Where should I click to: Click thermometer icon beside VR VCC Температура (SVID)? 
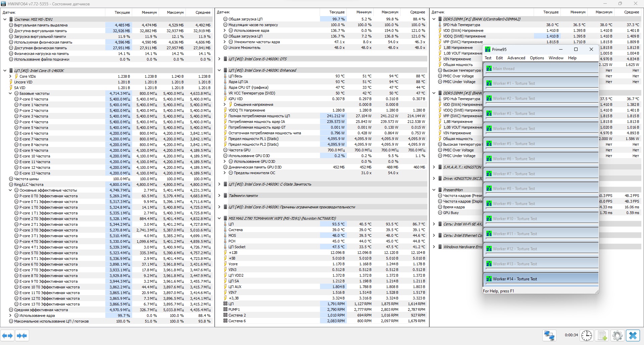[225, 93]
